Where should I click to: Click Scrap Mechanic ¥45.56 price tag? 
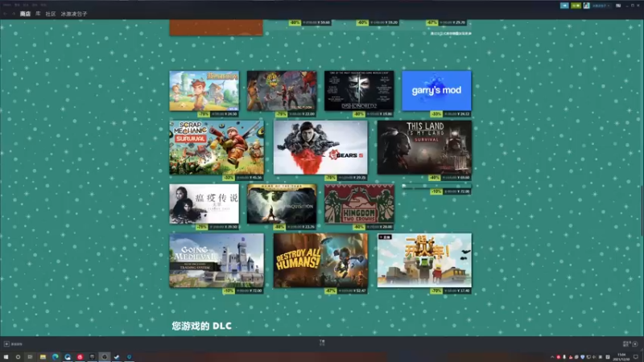243,178
